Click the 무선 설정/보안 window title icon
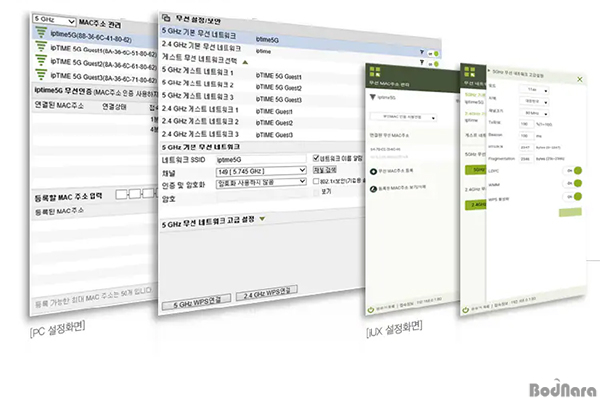 click(166, 18)
